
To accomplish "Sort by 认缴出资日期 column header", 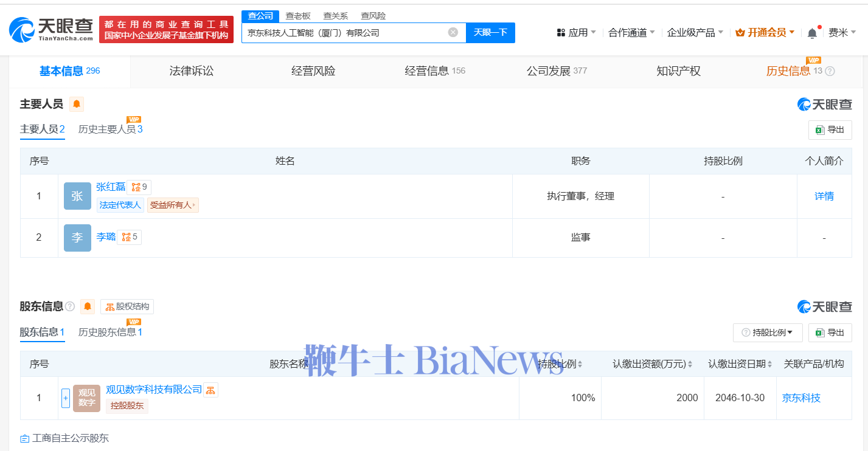I will pyautogui.click(x=740, y=364).
